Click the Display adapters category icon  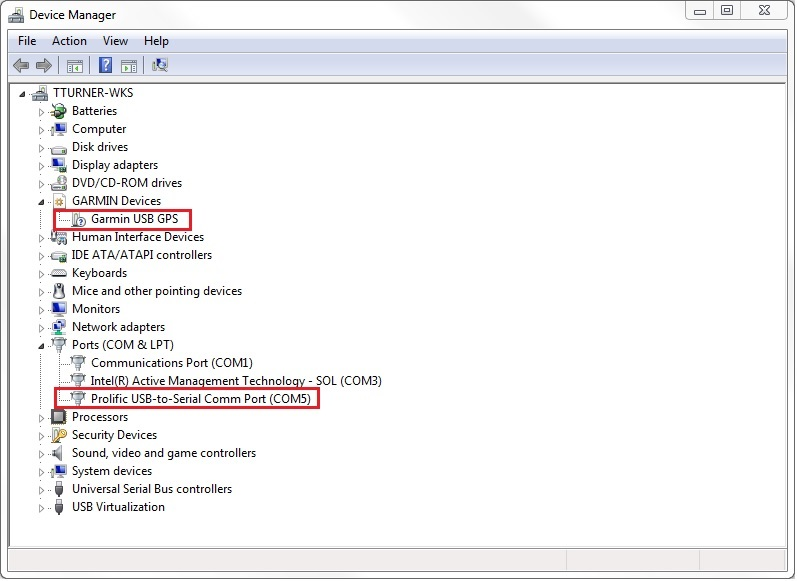[59, 165]
